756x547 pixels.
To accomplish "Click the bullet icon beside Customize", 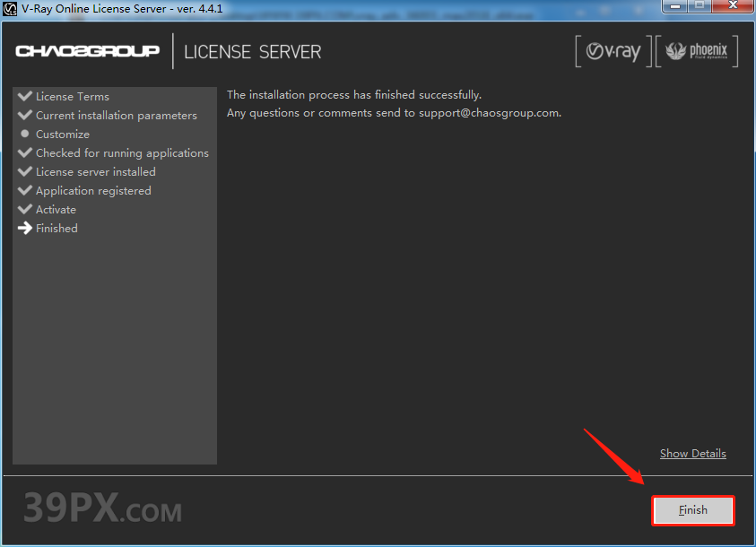I will click(x=25, y=134).
